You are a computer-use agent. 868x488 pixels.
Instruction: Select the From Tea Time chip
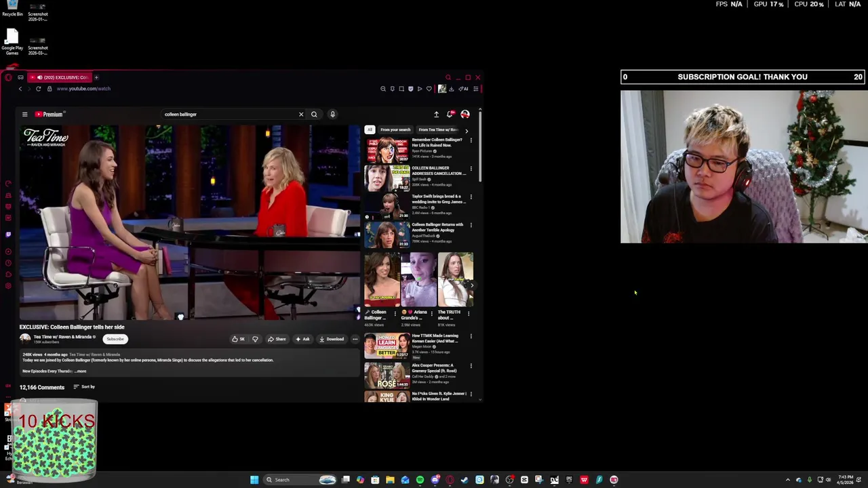pyautogui.click(x=437, y=129)
